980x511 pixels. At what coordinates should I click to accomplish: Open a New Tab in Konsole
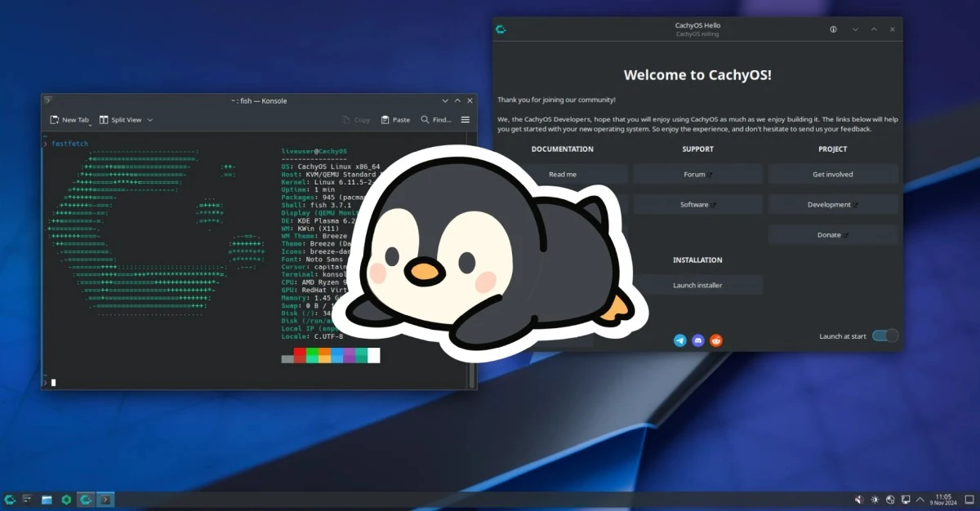(69, 120)
